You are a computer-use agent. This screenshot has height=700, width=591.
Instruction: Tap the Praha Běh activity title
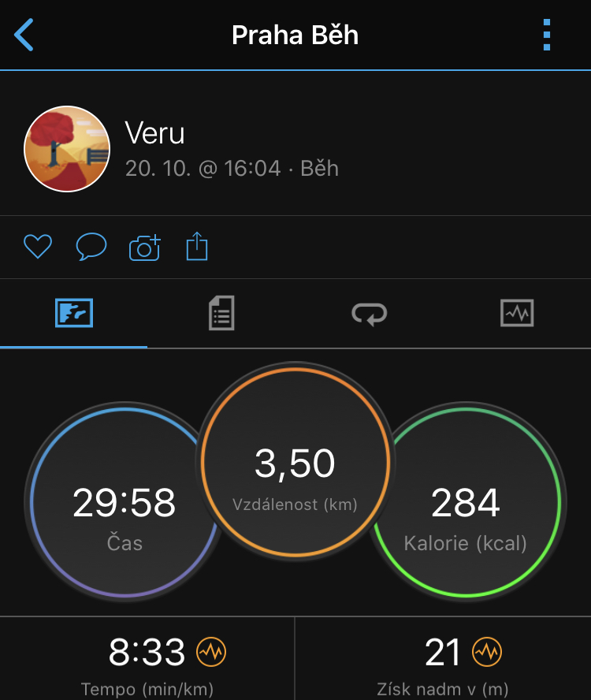coord(295,35)
